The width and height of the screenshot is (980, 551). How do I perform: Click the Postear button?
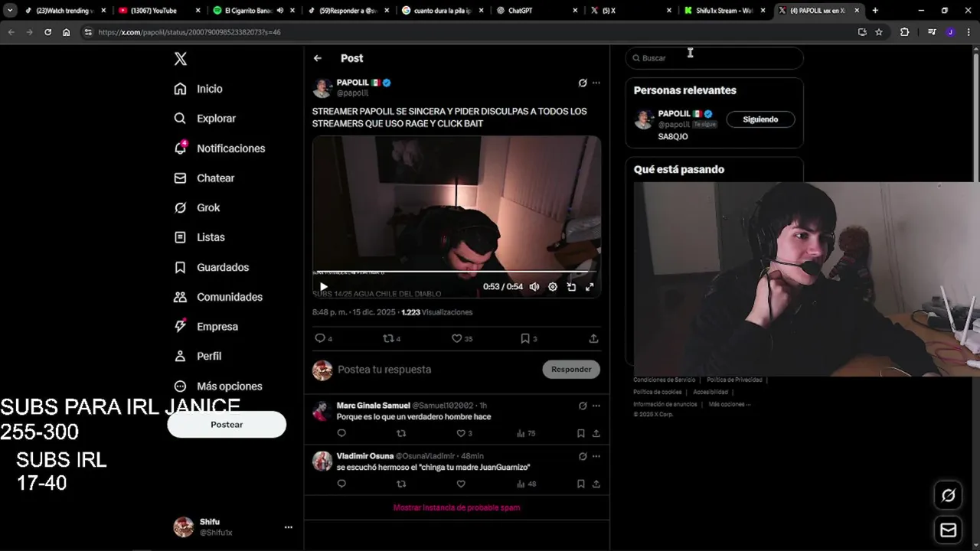227,425
